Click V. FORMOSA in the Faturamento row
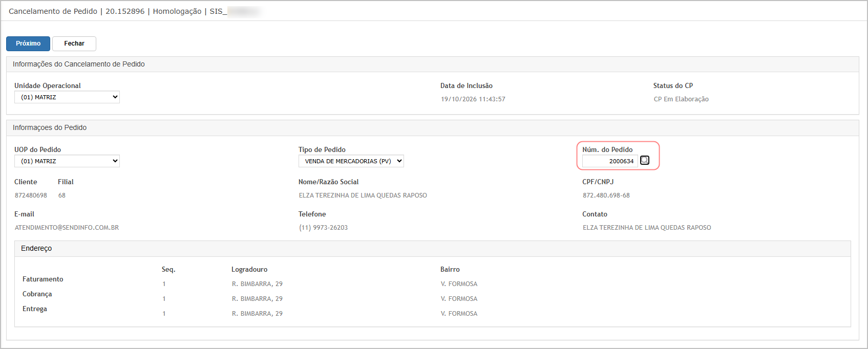 click(x=459, y=284)
